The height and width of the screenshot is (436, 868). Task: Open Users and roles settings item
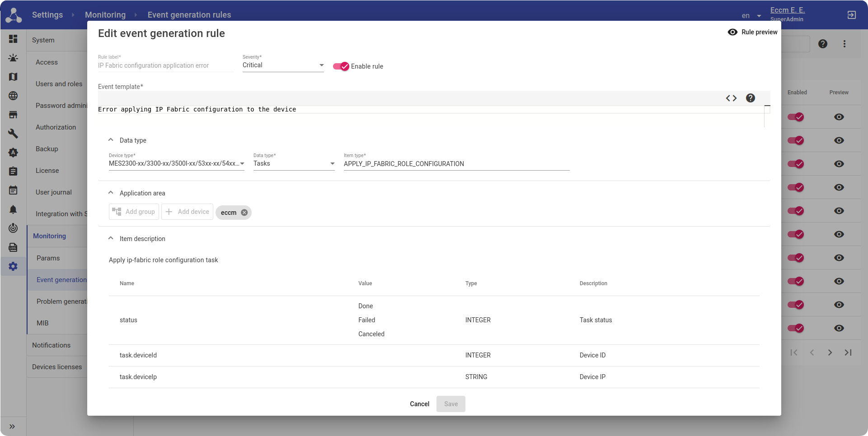[59, 84]
